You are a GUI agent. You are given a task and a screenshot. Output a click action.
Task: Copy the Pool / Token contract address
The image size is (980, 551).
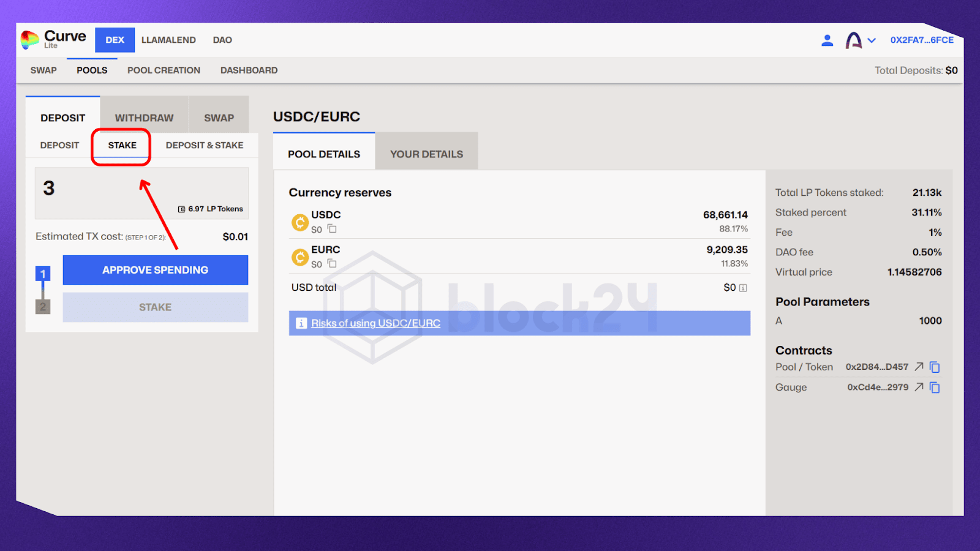(935, 367)
